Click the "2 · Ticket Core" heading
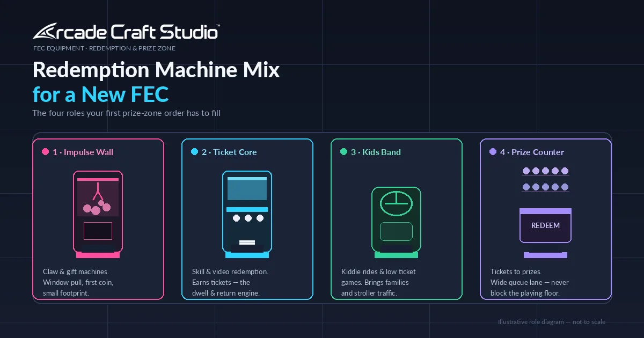The image size is (644, 338). tap(229, 152)
